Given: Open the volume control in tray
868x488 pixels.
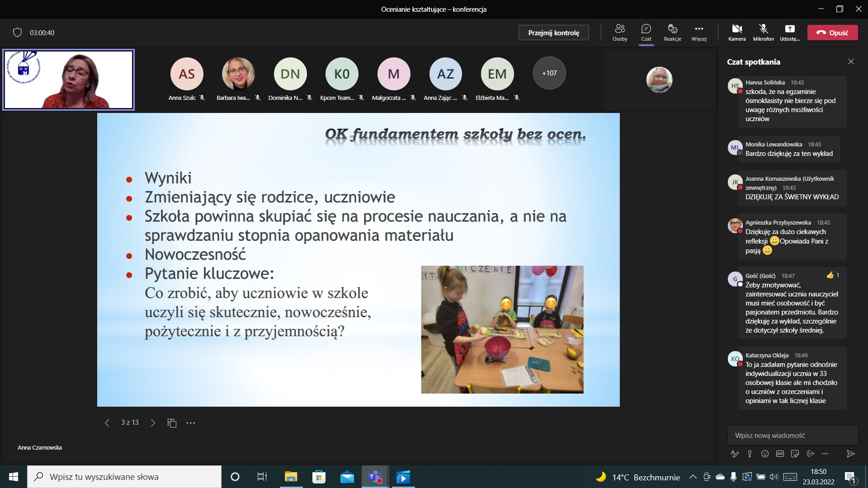Looking at the screenshot, I should 774,477.
